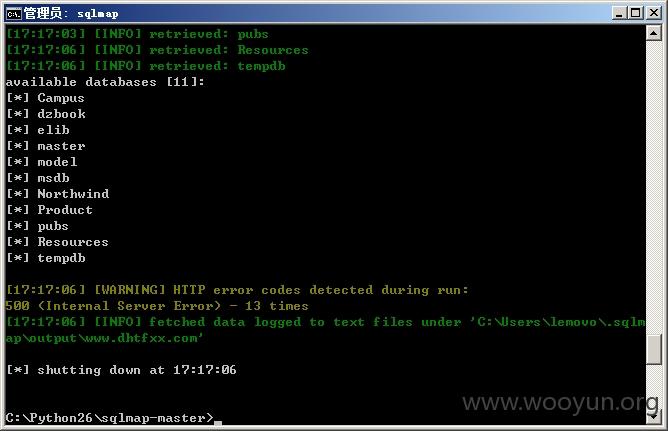The height and width of the screenshot is (431, 668).
Task: Click the window title bar text
Action: coord(71,14)
